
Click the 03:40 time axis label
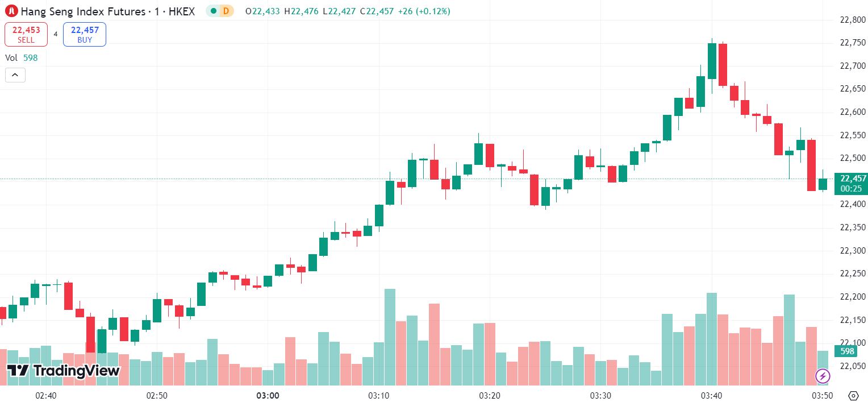coord(711,395)
